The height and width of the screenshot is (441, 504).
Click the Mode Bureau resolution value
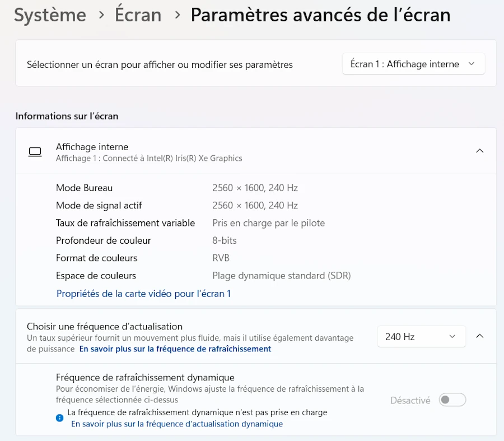pos(255,188)
